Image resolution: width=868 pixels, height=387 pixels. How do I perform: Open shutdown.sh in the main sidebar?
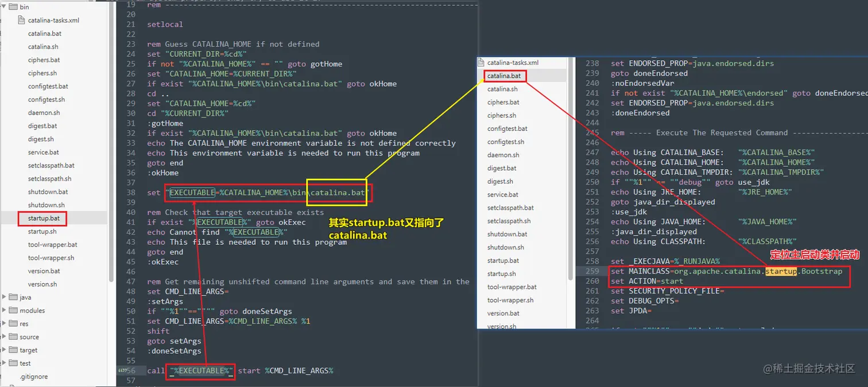point(46,205)
